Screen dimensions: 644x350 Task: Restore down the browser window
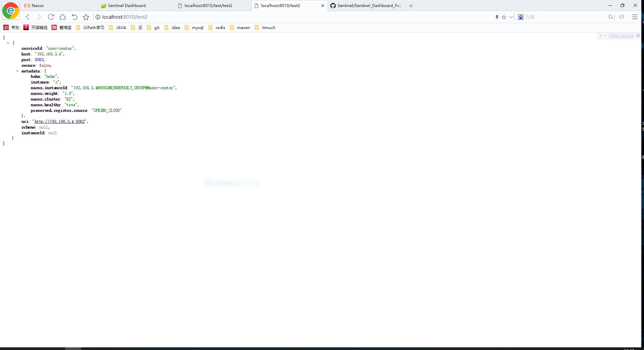622,6
